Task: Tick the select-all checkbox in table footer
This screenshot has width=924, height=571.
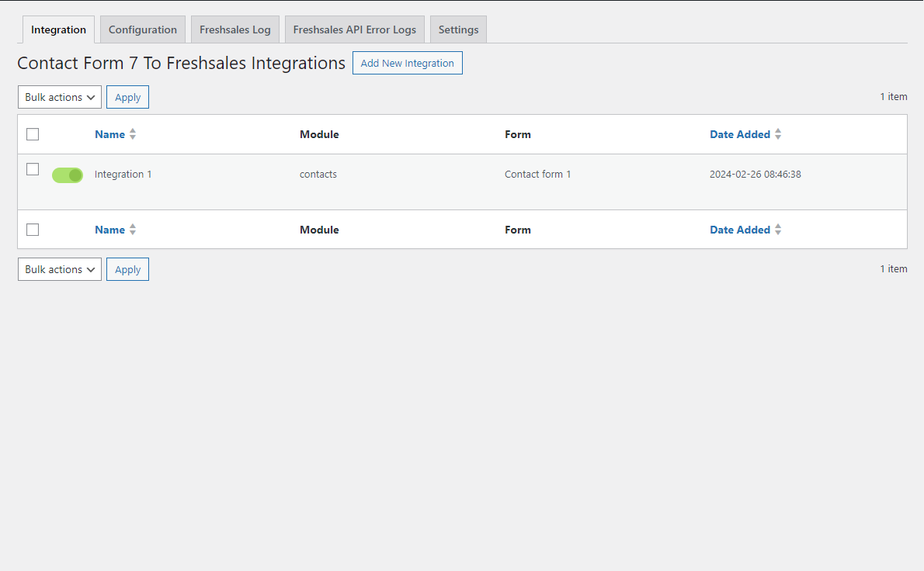Action: click(x=33, y=230)
